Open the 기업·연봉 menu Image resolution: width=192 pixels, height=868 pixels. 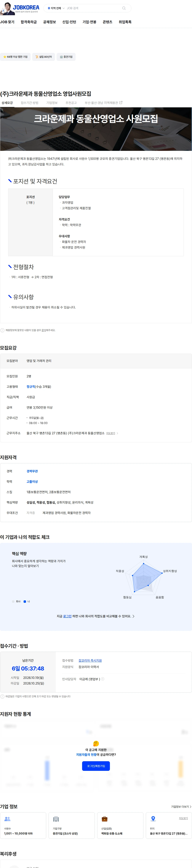[x=89, y=22]
